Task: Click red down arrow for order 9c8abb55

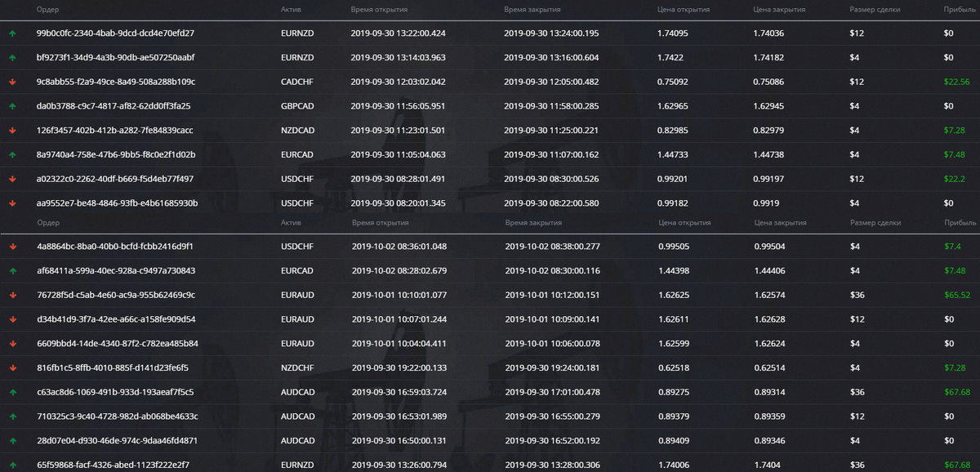Action: pos(12,82)
